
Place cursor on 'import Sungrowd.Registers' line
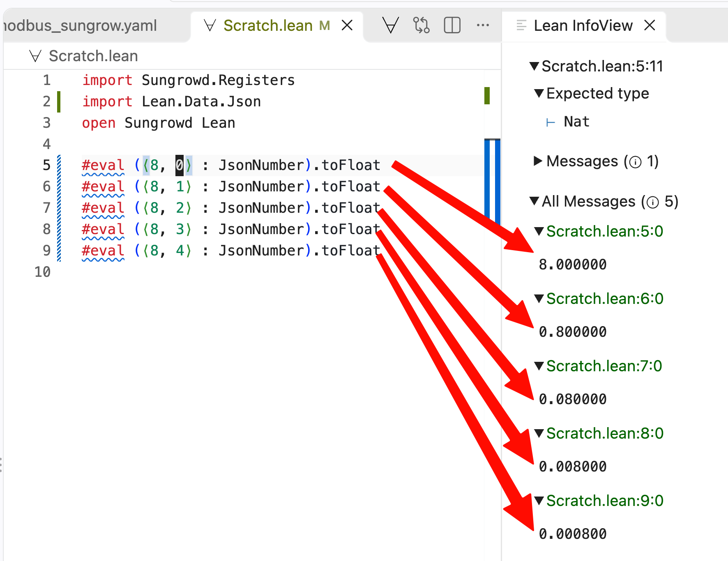click(x=189, y=80)
